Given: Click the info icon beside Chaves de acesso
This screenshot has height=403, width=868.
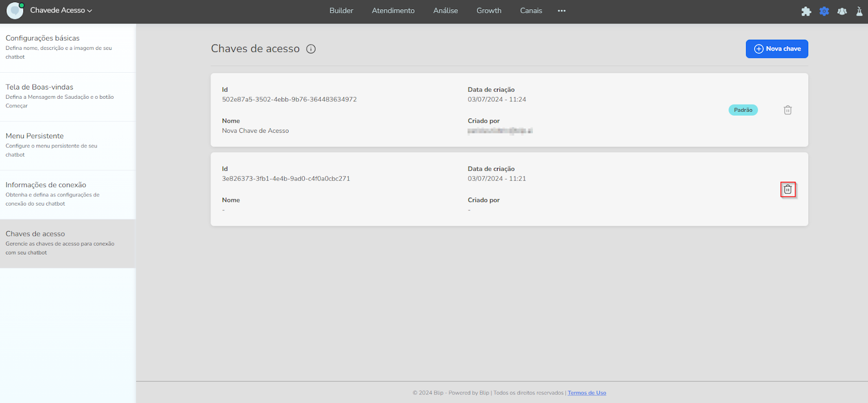Looking at the screenshot, I should tap(311, 49).
